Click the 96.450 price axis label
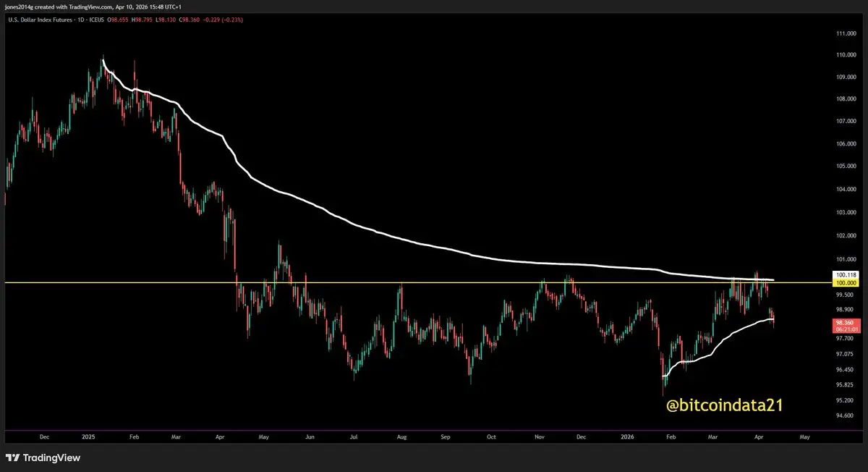 [845, 369]
